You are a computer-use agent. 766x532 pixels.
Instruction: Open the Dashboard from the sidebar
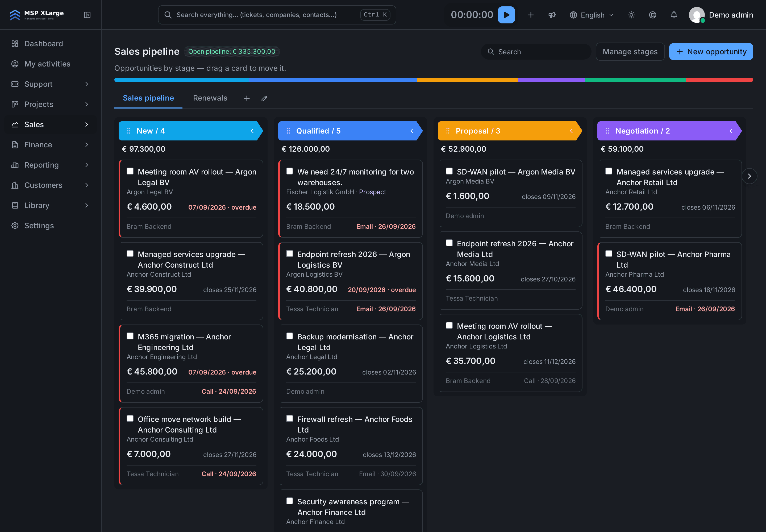50,44
